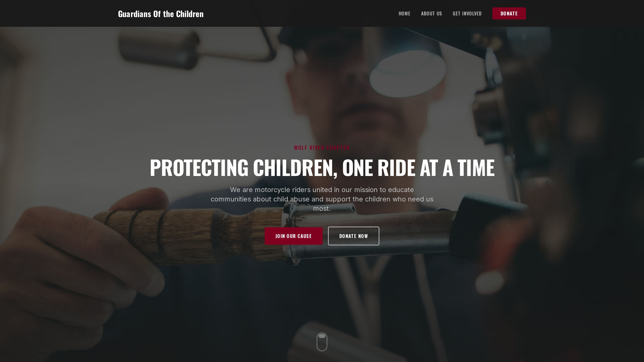Image resolution: width=644 pixels, height=362 pixels.
Task: Click the Join Our Cause button
Action: click(293, 236)
